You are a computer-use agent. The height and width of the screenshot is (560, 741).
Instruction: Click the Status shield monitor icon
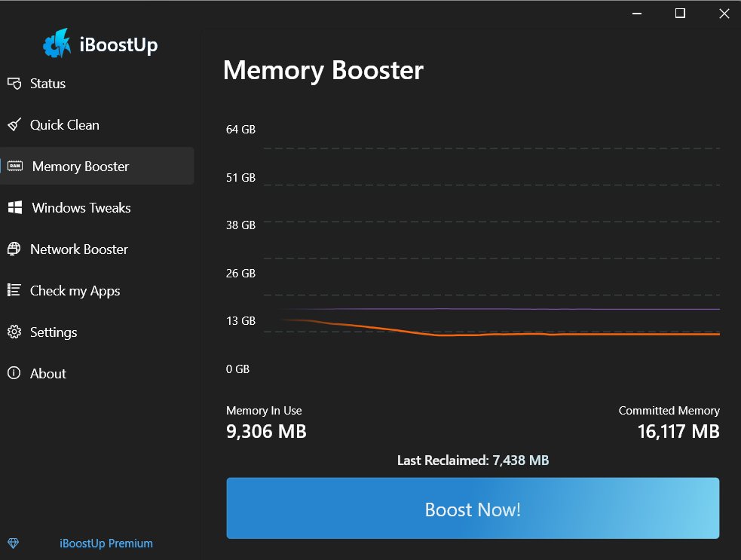[x=14, y=84]
